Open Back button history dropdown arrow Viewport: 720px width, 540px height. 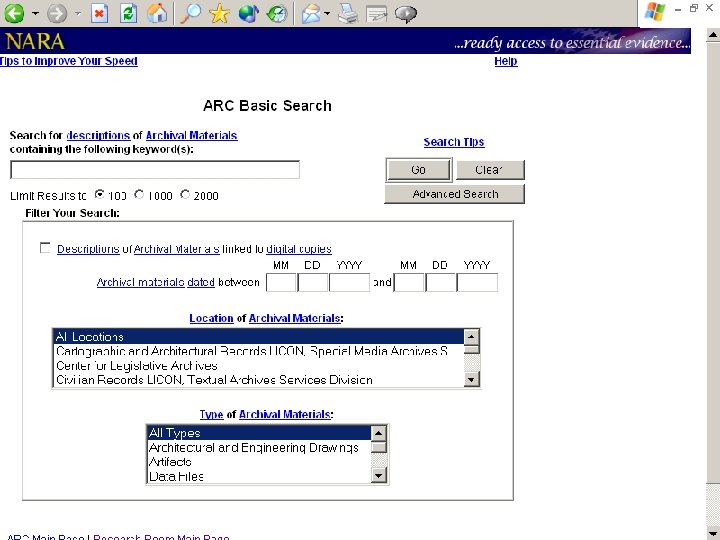35,13
